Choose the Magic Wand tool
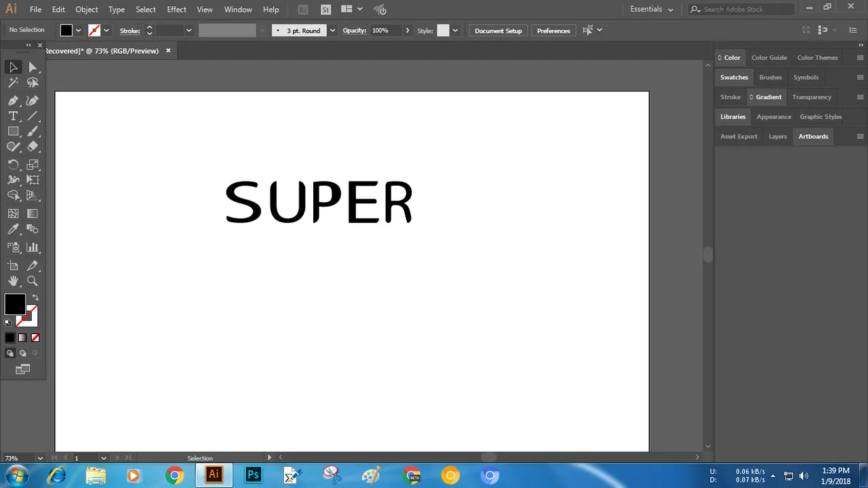The image size is (868, 488). click(x=13, y=83)
